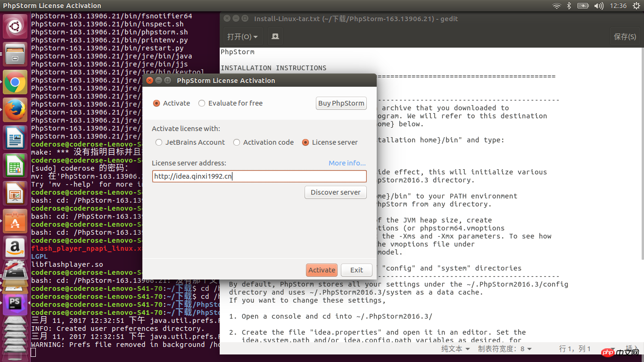Viewport: 644px width, 362px height.
Task: Click the 保存(S) save button in gedit
Action: [x=625, y=36]
